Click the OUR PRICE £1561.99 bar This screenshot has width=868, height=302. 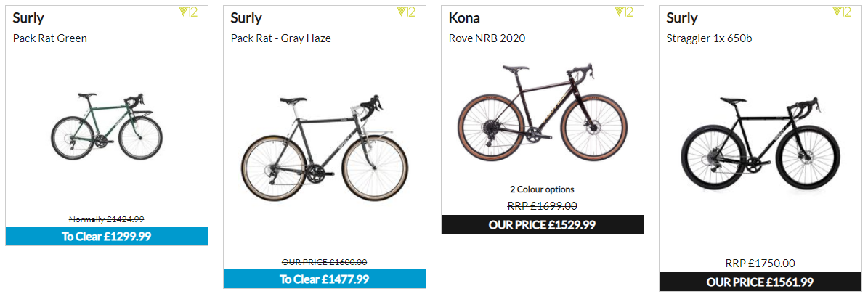click(x=760, y=282)
